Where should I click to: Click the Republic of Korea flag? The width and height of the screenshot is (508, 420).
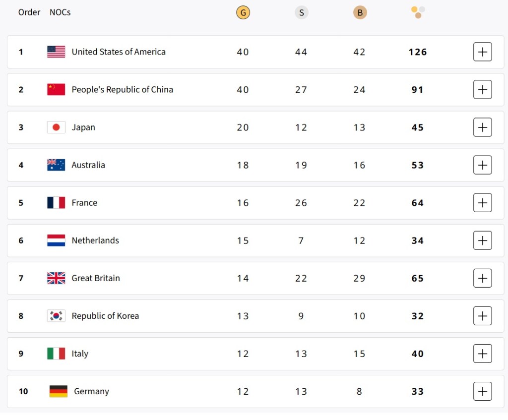point(56,316)
